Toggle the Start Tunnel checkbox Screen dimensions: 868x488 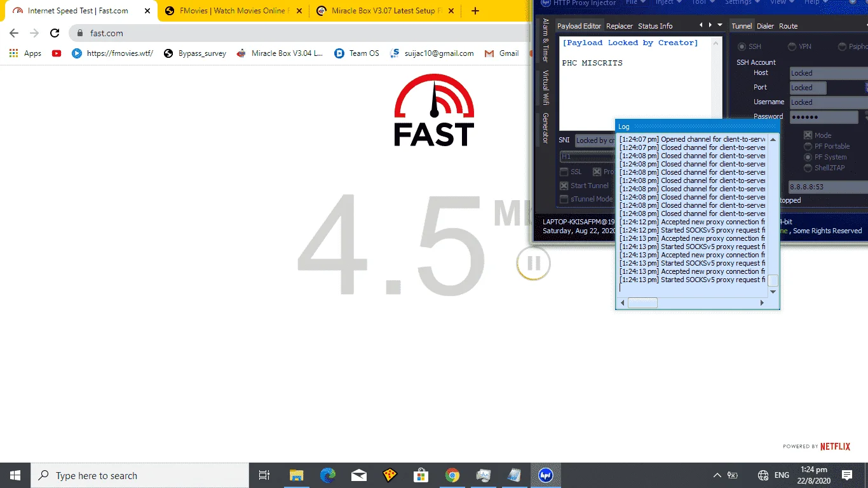coord(564,186)
